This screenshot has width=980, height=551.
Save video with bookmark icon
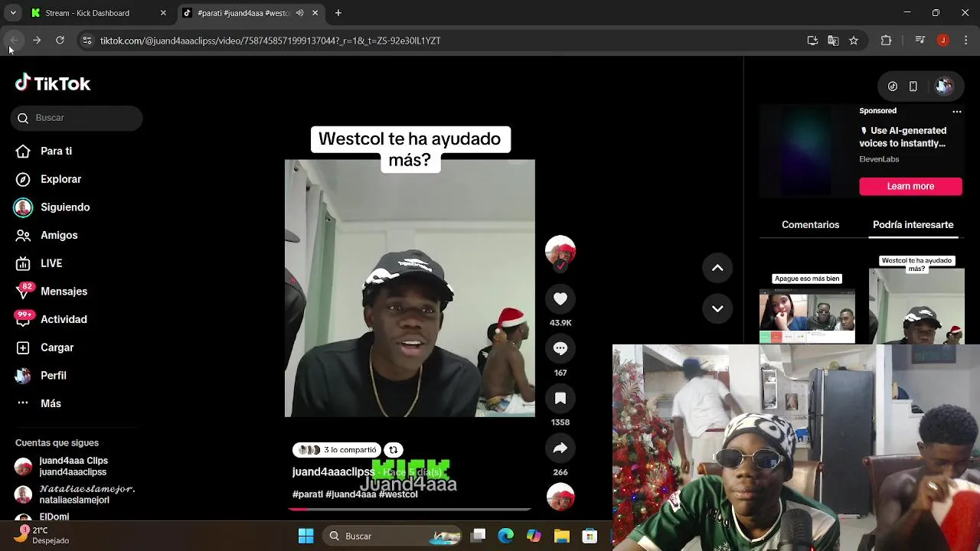(x=560, y=398)
